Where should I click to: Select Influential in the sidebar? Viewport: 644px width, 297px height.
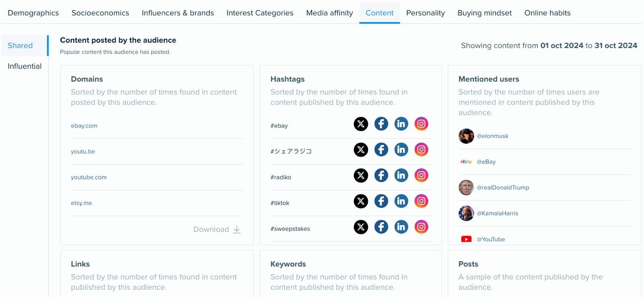[x=25, y=66]
